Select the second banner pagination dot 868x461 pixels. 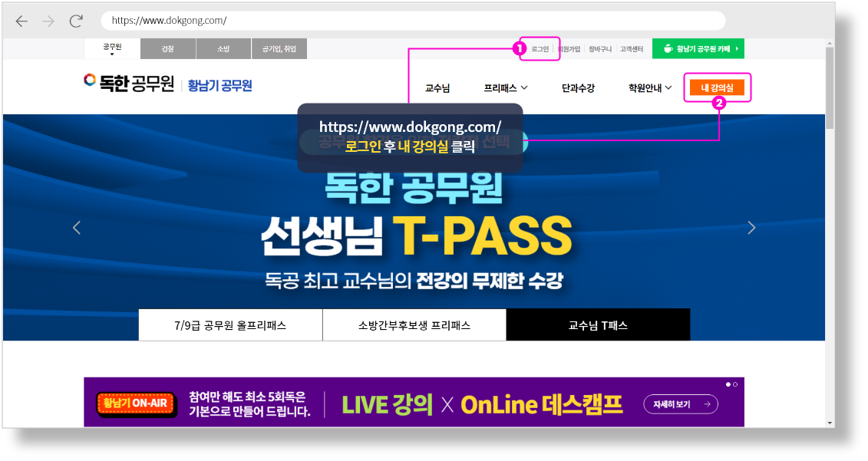(735, 384)
